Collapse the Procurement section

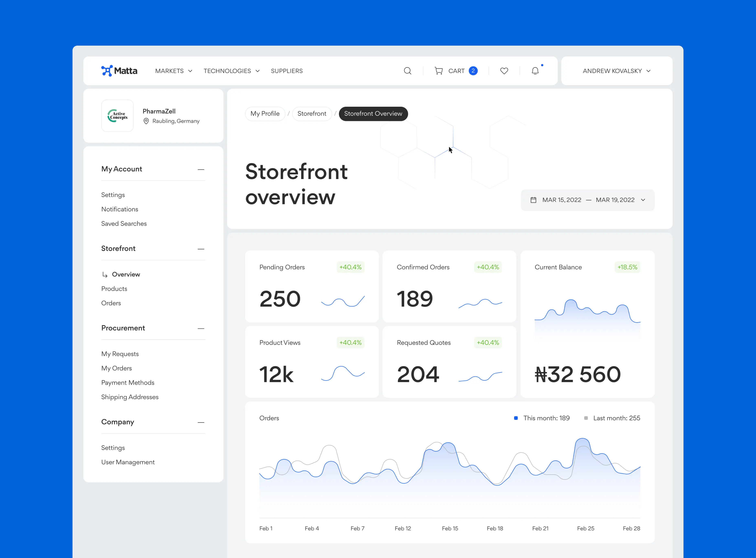pos(201,328)
